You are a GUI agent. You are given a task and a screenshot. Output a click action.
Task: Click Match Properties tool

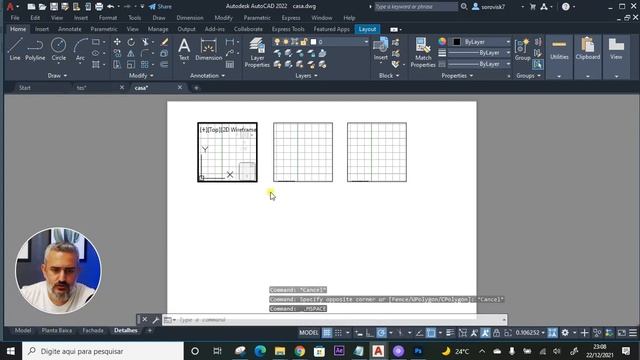tap(423, 52)
